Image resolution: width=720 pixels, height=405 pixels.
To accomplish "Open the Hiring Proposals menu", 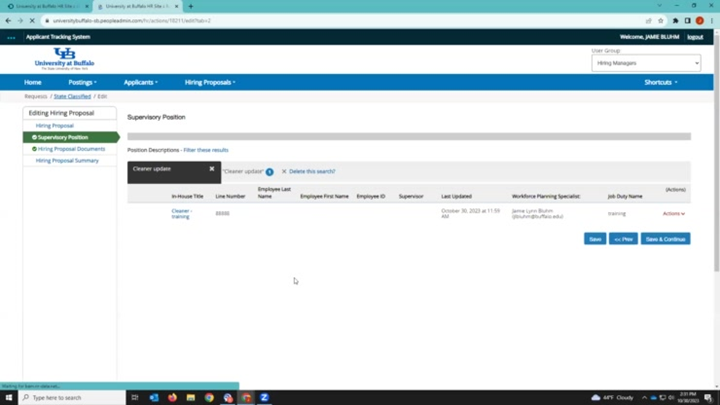I will coord(210,82).
